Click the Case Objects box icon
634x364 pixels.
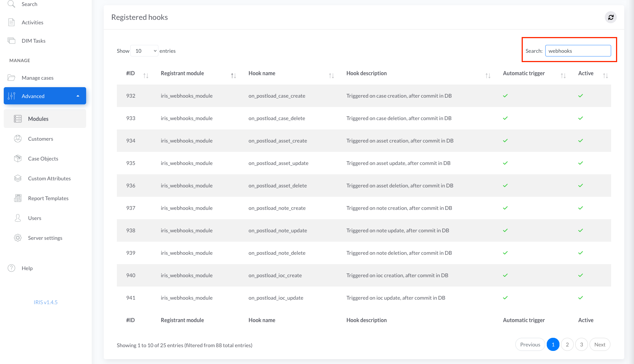pos(18,159)
